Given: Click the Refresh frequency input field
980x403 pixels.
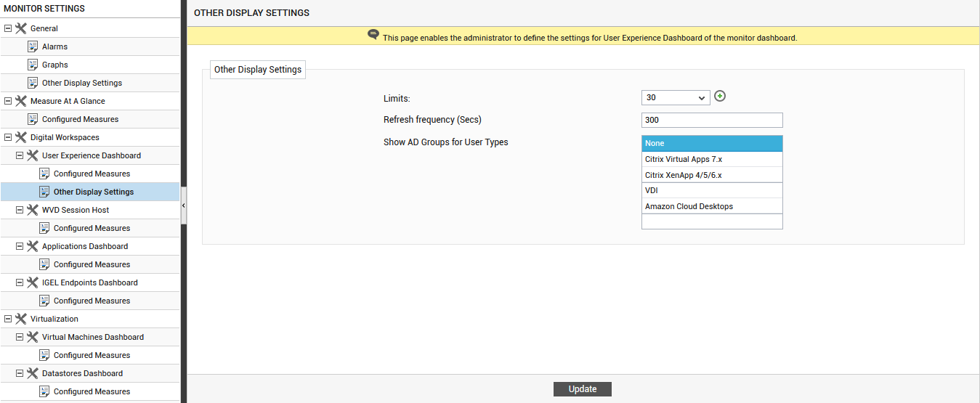Looking at the screenshot, I should point(712,120).
